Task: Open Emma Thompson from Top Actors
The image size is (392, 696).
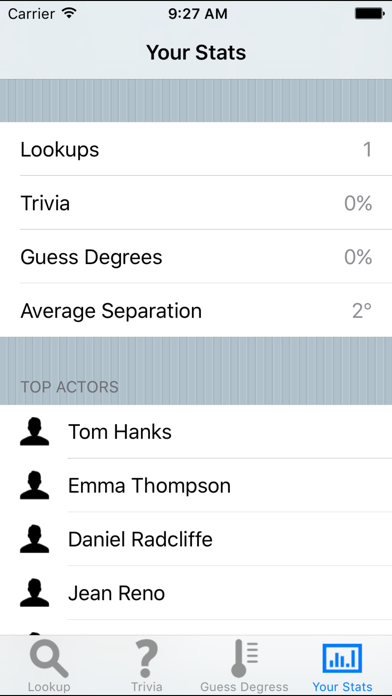Action: [x=196, y=485]
